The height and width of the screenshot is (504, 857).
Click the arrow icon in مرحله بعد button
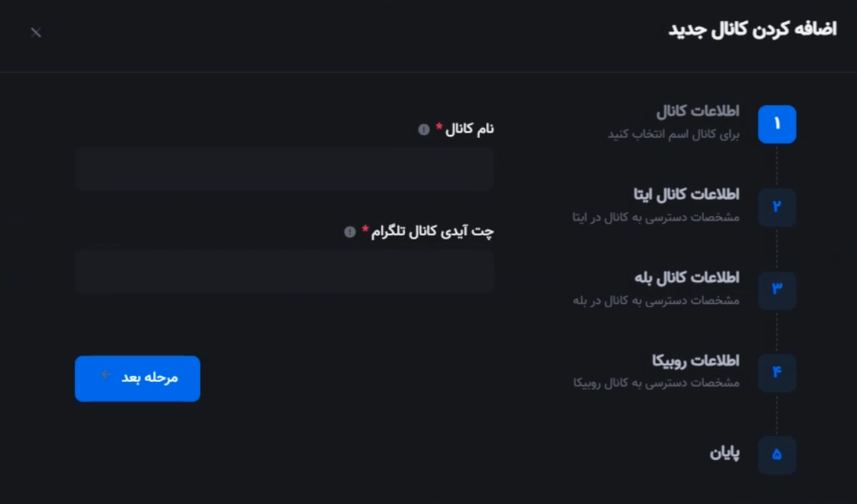pyautogui.click(x=106, y=375)
